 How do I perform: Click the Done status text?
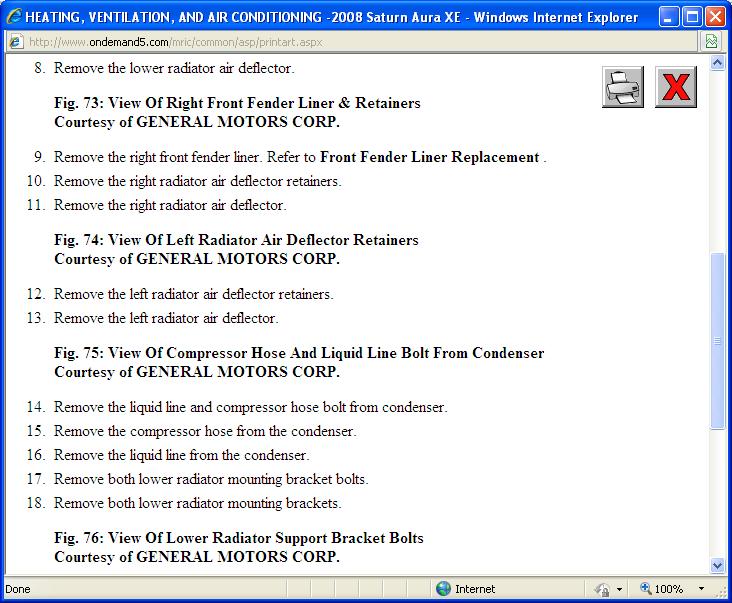[x=18, y=589]
